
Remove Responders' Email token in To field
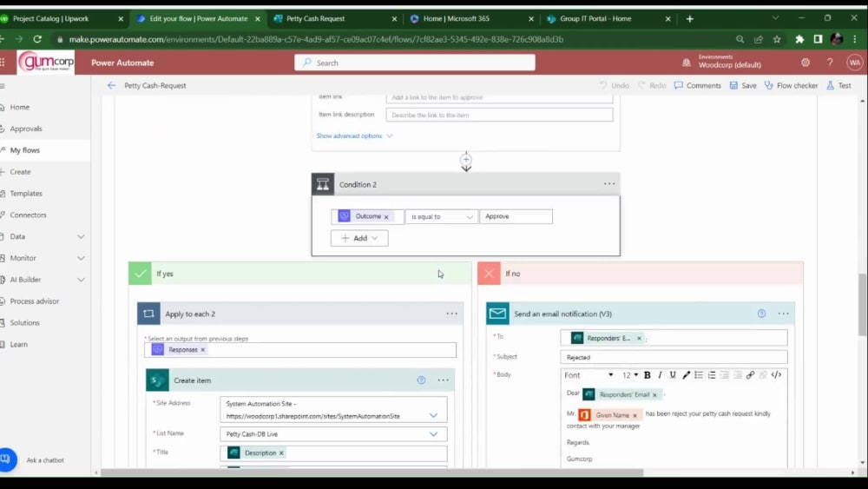[x=639, y=339]
